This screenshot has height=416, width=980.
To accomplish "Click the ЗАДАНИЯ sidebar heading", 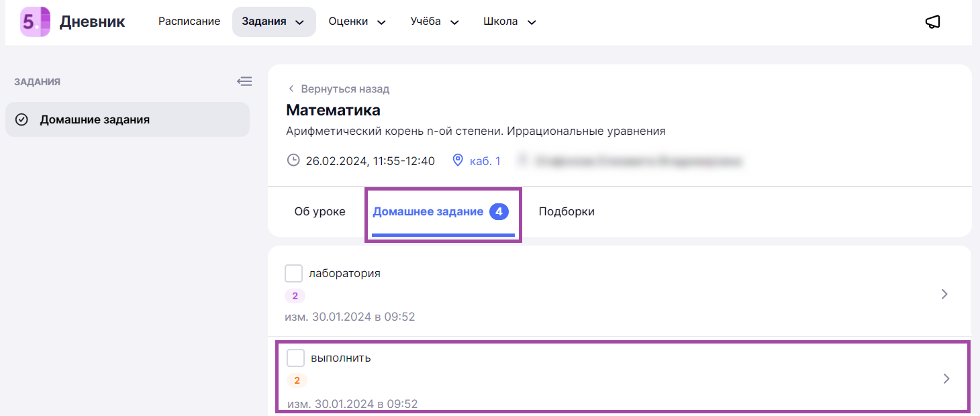I will click(x=37, y=82).
